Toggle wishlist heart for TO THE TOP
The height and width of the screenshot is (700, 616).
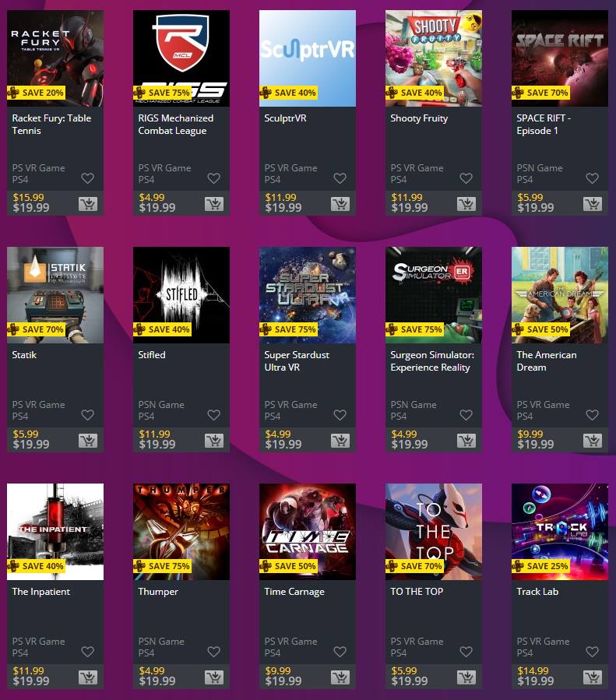coord(466,652)
